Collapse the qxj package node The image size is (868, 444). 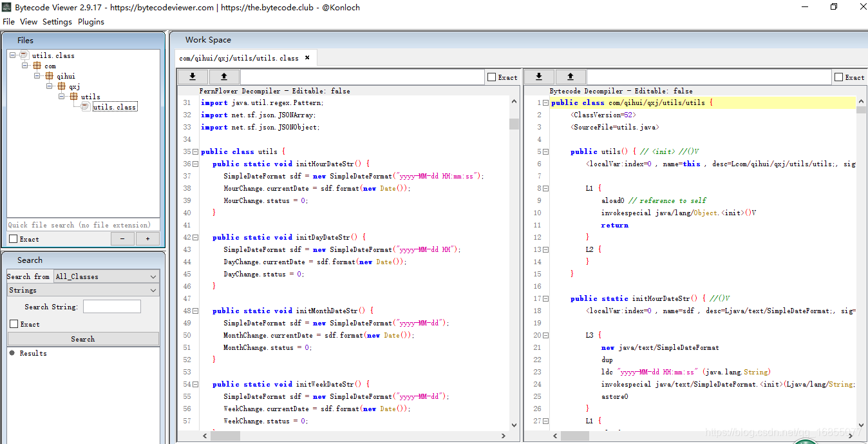[50, 86]
